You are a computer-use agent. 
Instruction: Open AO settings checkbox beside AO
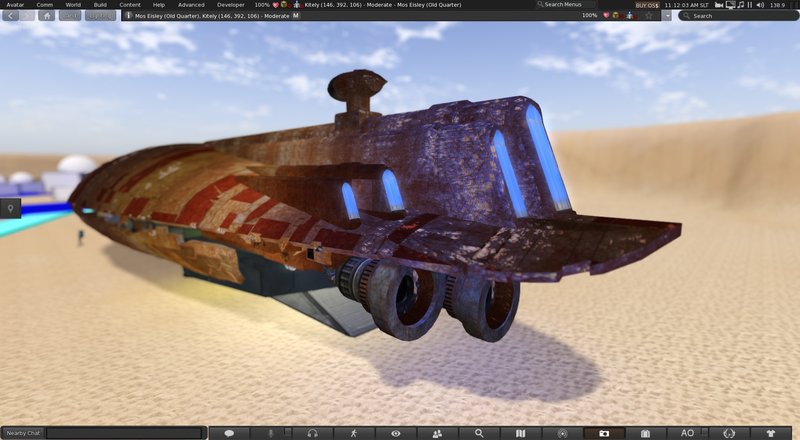tap(705, 432)
